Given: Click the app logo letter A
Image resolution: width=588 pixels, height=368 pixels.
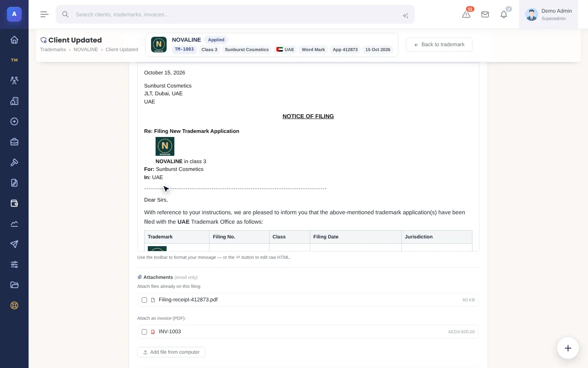Looking at the screenshot, I should (x=14, y=14).
